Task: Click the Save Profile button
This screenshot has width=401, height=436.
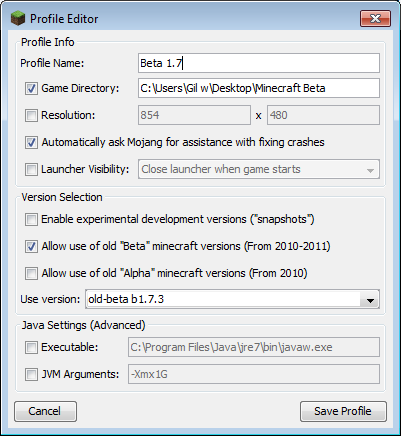Action: point(343,411)
